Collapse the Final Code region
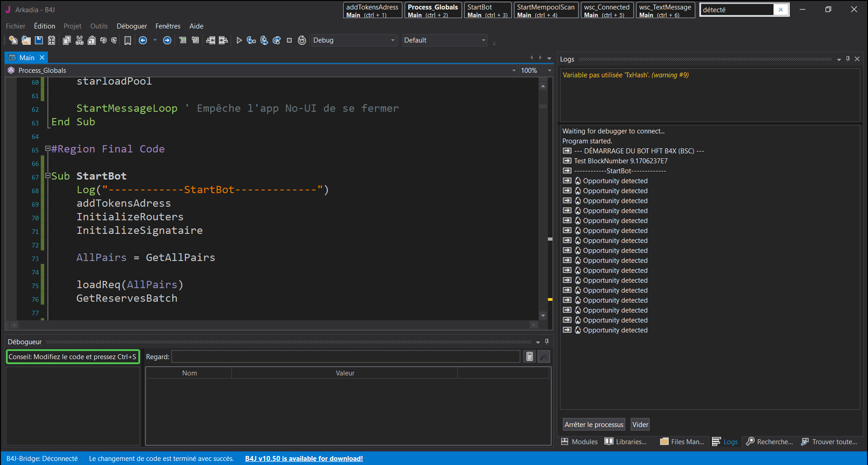 click(47, 148)
